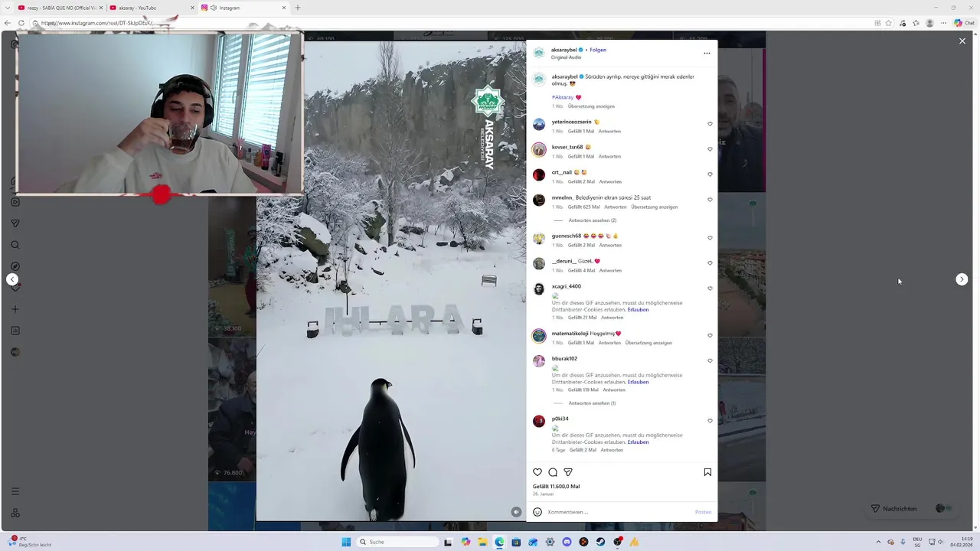Add page to favorites star icon
980x551 pixels.
click(888, 23)
